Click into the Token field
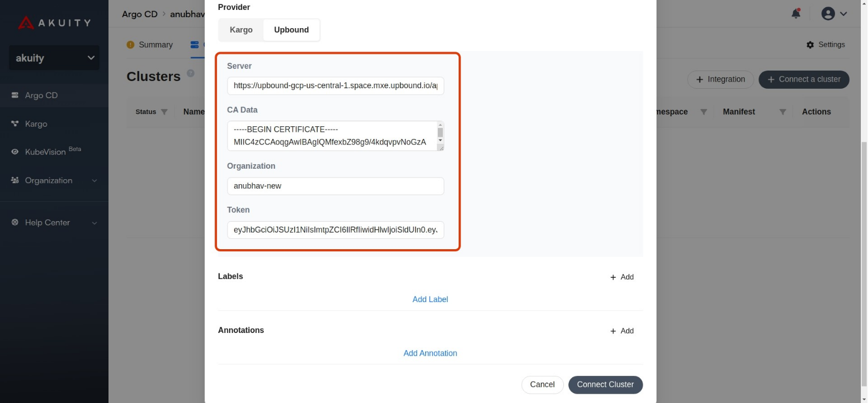Viewport: 868px width, 403px height. pyautogui.click(x=335, y=230)
